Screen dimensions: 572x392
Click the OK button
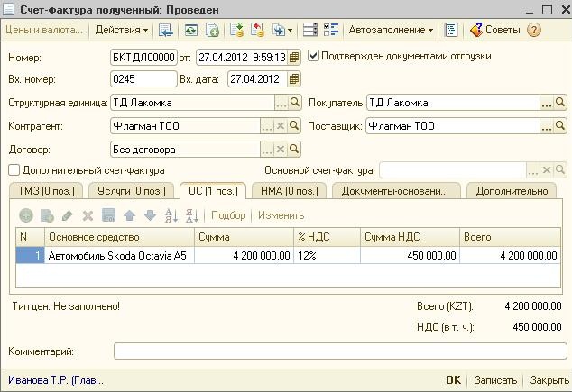453,380
